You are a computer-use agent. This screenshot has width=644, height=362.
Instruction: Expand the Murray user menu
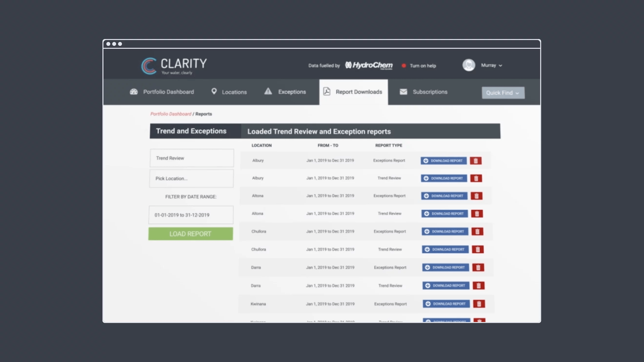point(492,66)
